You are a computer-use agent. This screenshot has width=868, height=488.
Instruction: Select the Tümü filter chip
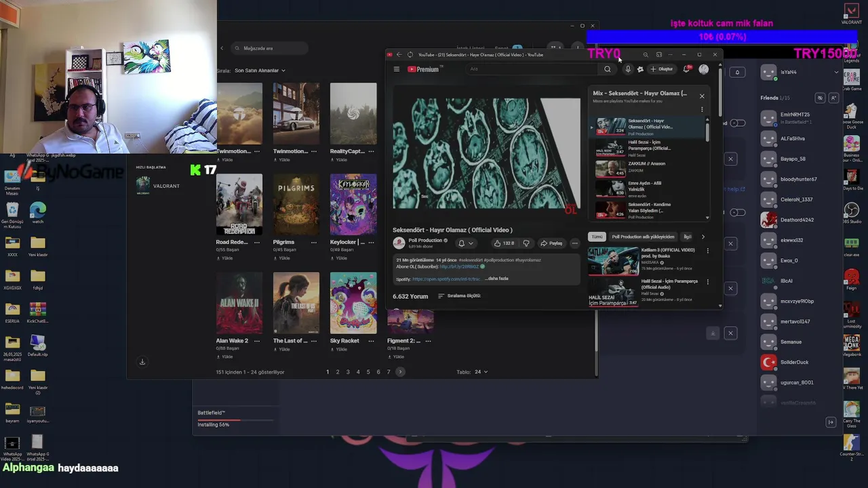[x=596, y=237]
